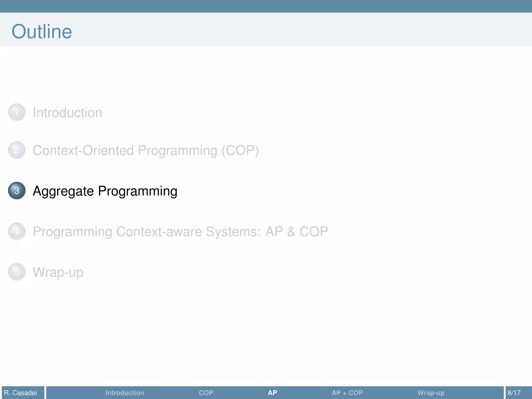Click the numbered bullet 2 beside Context-Oriented Programming

click(17, 150)
